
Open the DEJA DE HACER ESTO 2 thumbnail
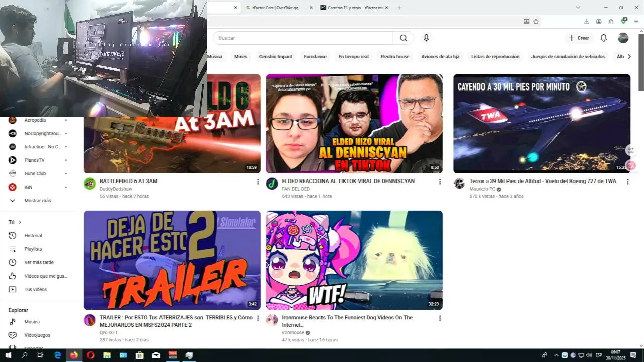172,260
